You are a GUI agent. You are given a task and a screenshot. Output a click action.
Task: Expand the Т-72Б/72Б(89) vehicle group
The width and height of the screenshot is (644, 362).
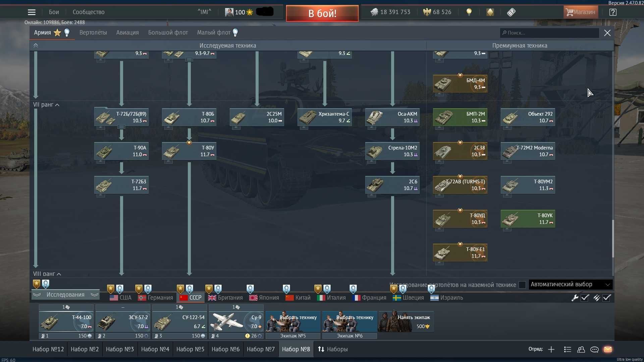click(121, 127)
